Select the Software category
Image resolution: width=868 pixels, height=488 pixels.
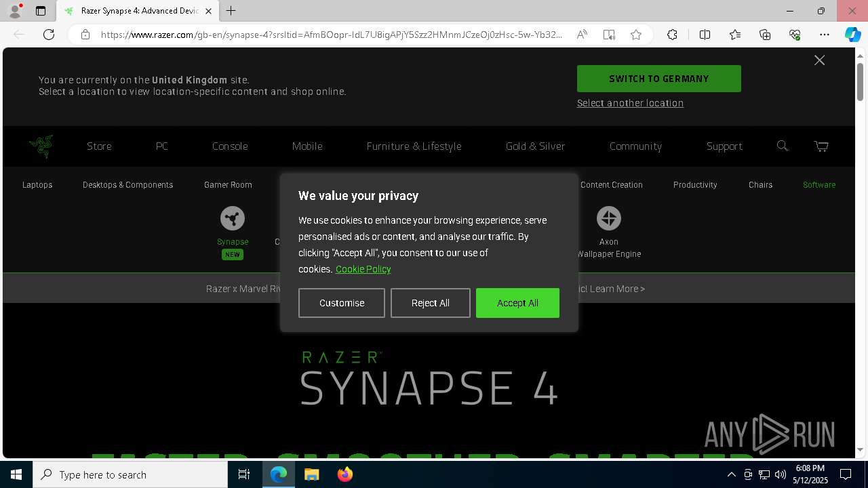819,185
